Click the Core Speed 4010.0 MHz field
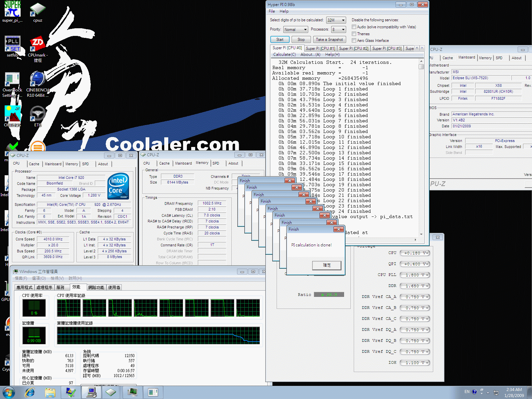Image resolution: width=532 pixels, height=399 pixels. tap(53, 239)
